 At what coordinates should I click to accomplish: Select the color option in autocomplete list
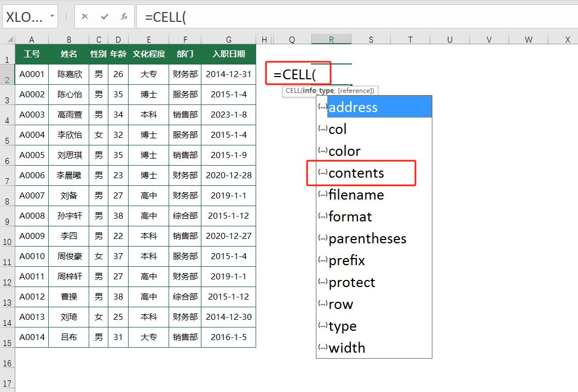click(x=374, y=151)
